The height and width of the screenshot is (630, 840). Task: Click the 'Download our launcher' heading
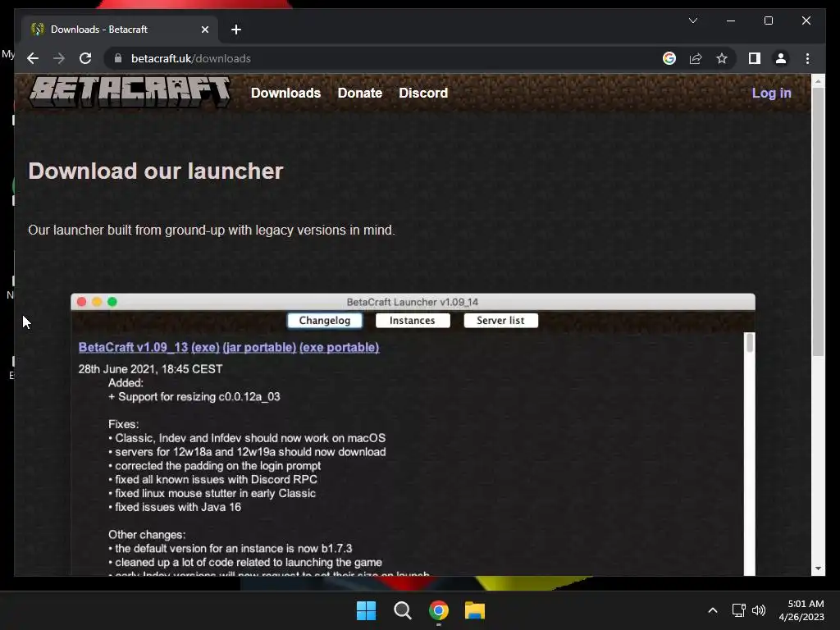155,171
